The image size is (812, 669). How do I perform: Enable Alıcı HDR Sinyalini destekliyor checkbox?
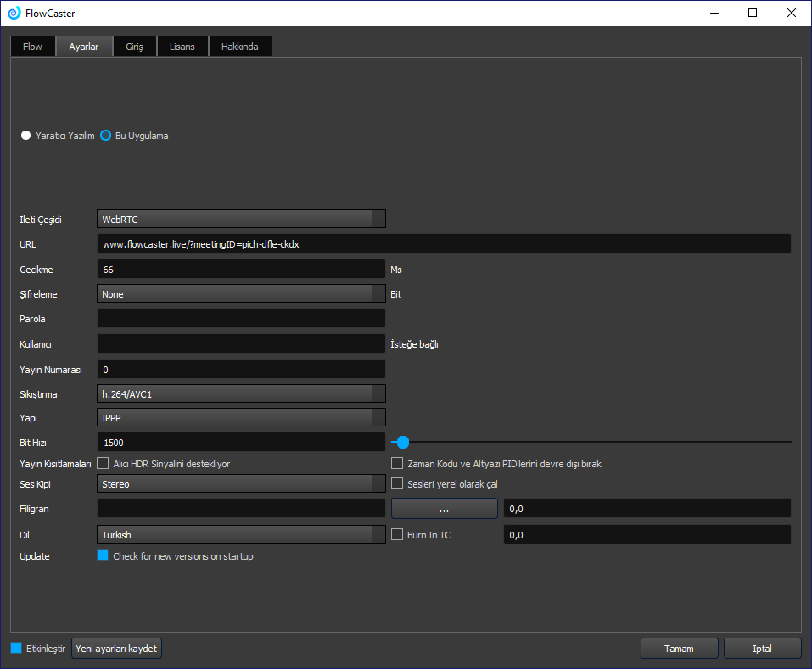tap(103, 463)
